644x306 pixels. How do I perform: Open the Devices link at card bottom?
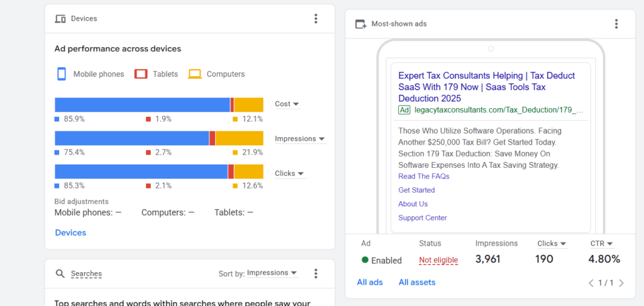pyautogui.click(x=70, y=232)
